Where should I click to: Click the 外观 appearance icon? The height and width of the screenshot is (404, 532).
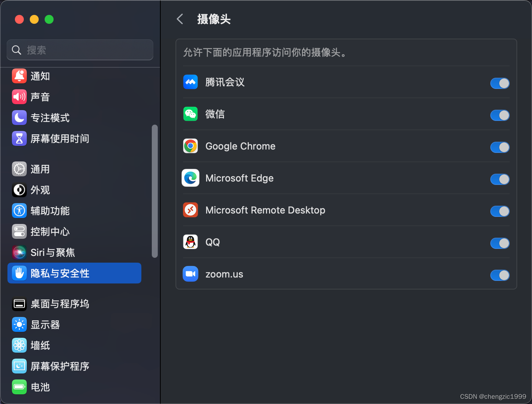[19, 190]
